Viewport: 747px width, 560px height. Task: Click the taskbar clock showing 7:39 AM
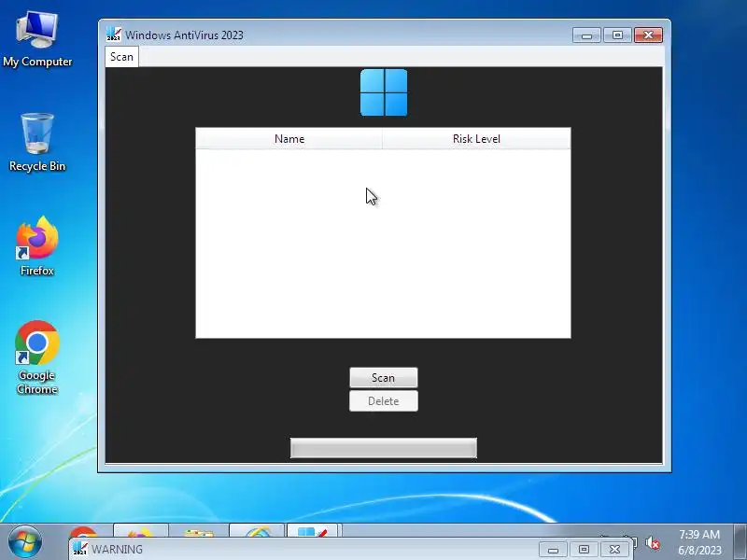699,542
